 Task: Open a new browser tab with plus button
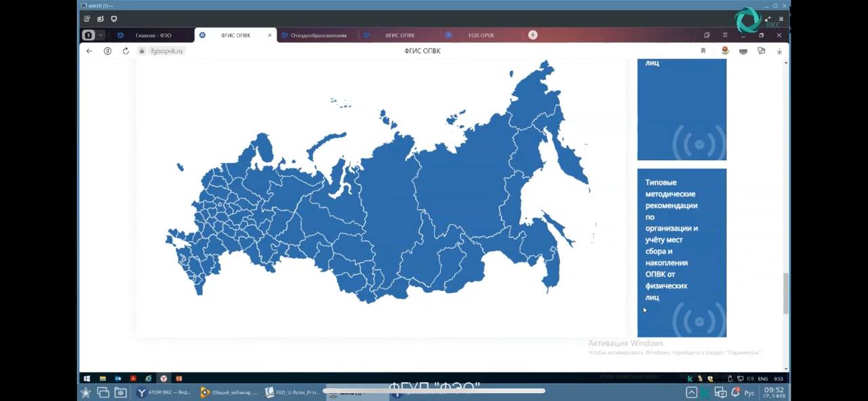(533, 35)
